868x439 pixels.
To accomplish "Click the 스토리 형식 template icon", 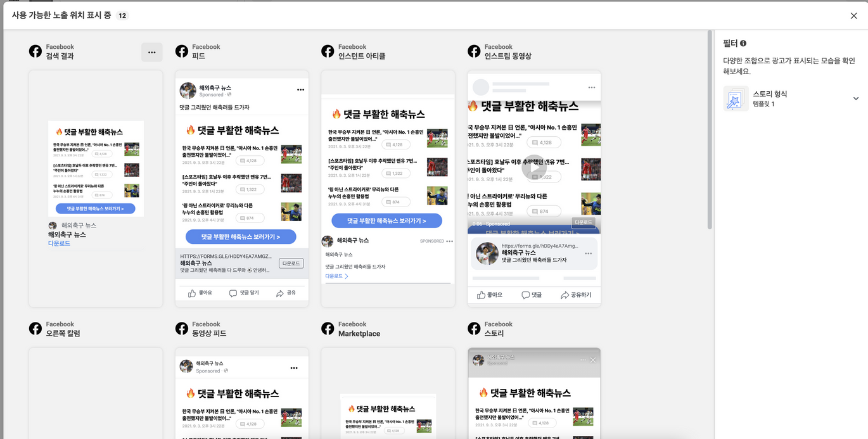I will click(x=736, y=99).
